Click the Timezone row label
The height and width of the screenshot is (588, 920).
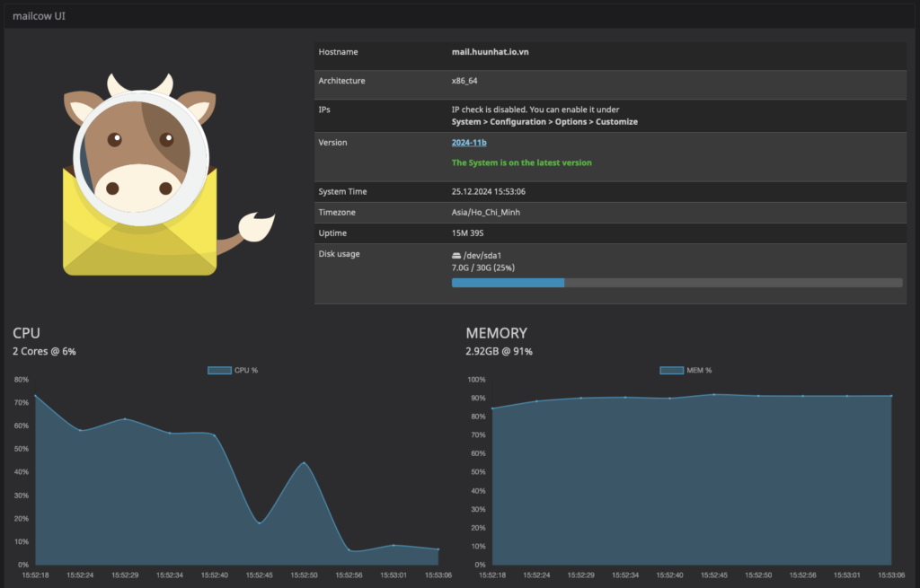pos(337,212)
